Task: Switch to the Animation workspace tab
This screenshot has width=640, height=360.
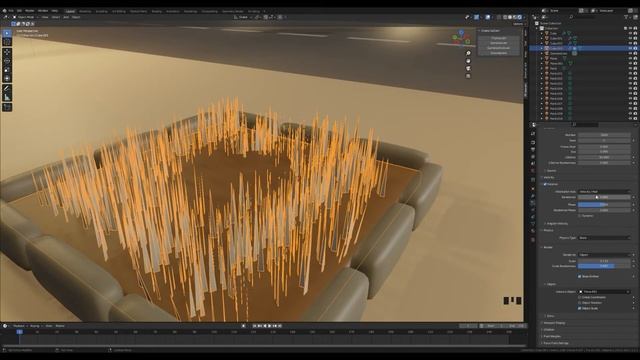Action: [x=173, y=11]
